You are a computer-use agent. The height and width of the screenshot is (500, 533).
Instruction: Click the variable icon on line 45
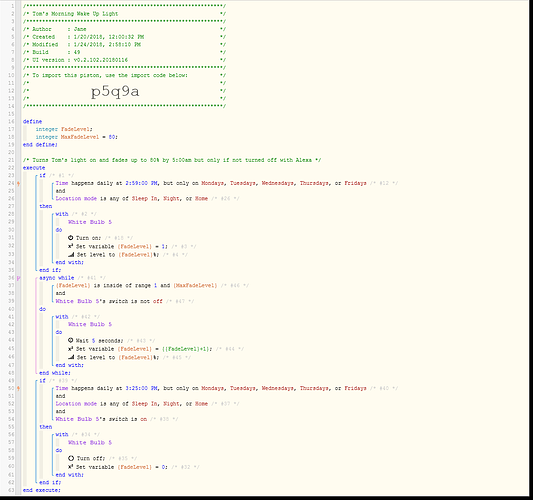click(x=70, y=348)
